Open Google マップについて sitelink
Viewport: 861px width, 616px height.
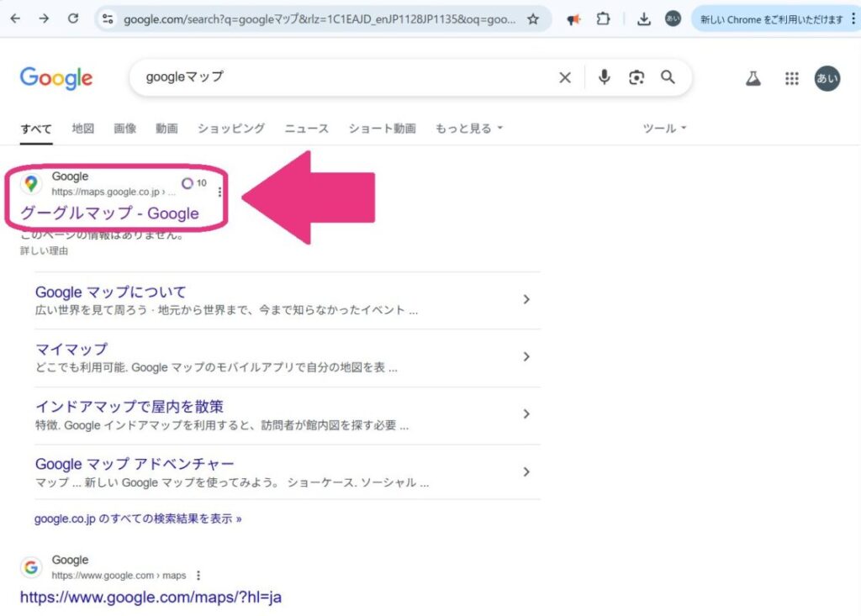[x=110, y=292]
